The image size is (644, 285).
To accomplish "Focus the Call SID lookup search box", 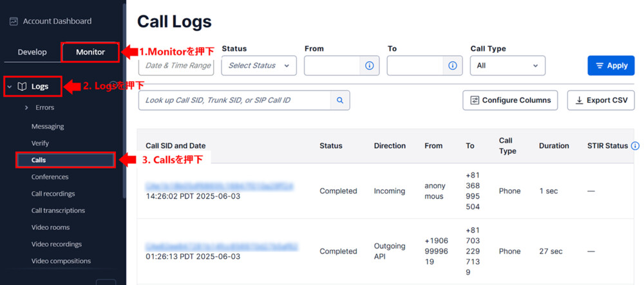I will coord(234,100).
